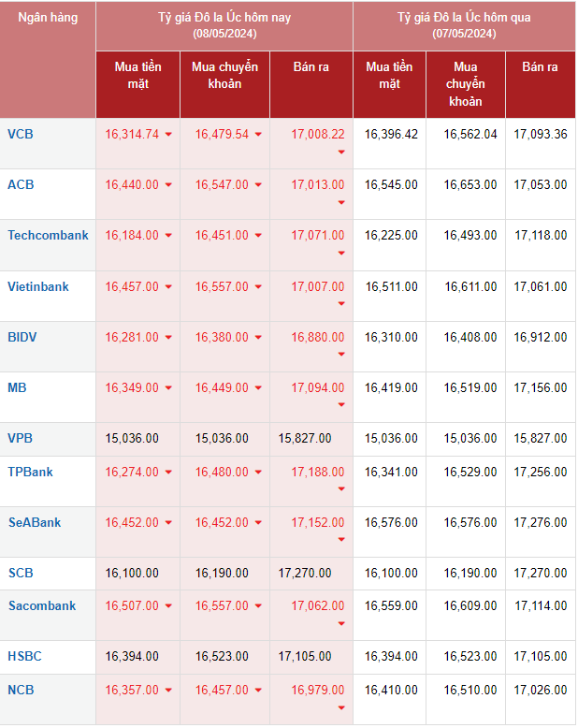578x728 pixels.
Task: Click the down arrow beside BIDV 16,281.00
Action: pyautogui.click(x=168, y=338)
